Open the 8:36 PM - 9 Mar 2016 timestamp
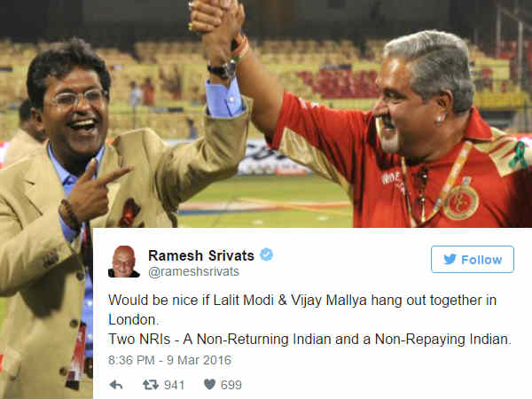532x399 pixels. click(169, 360)
